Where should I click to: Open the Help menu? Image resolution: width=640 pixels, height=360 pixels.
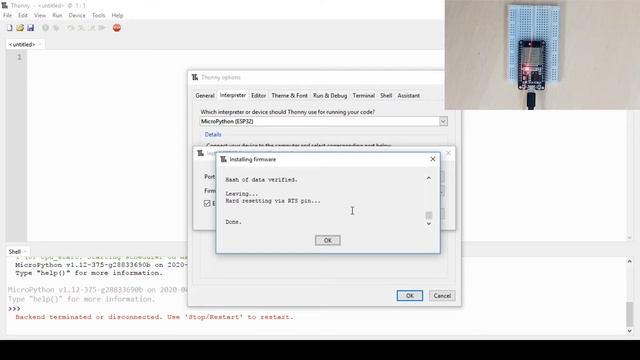[117, 15]
